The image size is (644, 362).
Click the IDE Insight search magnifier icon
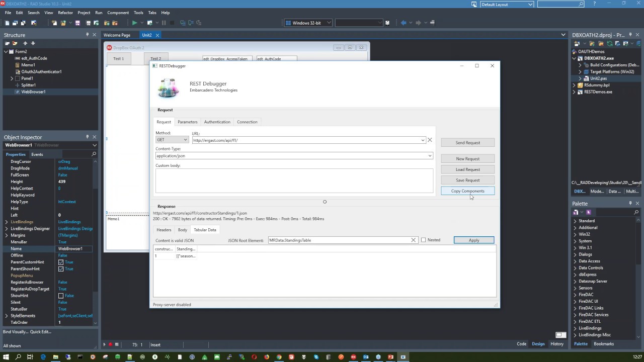581,4
